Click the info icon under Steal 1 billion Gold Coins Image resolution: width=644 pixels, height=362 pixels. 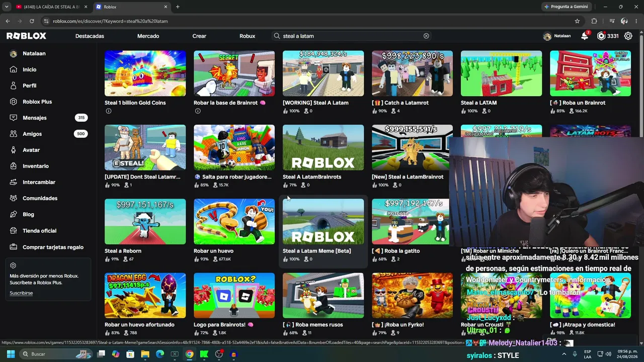pos(108,111)
